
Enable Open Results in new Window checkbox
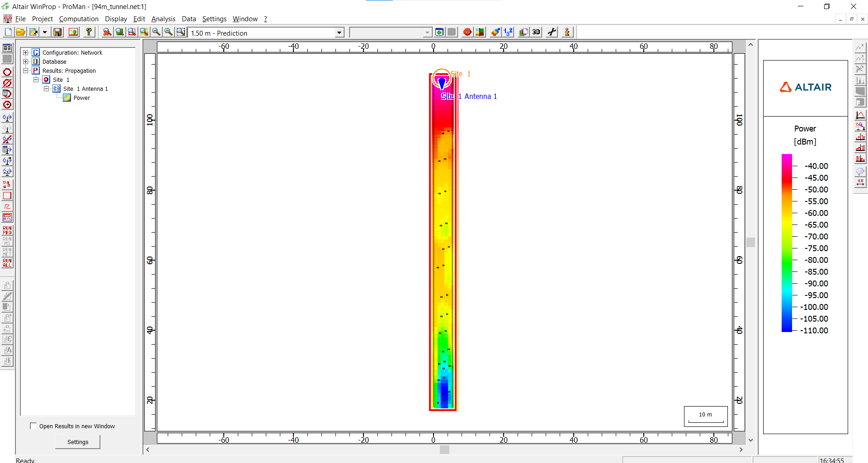33,426
